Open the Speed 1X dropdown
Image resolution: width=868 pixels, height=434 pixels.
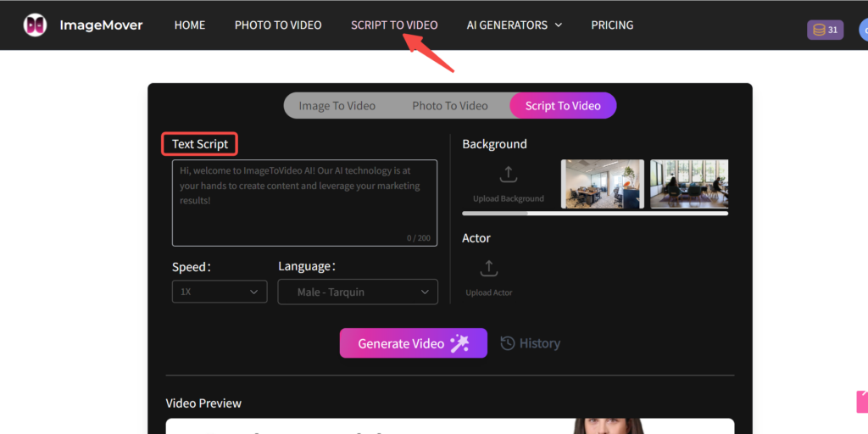tap(220, 292)
